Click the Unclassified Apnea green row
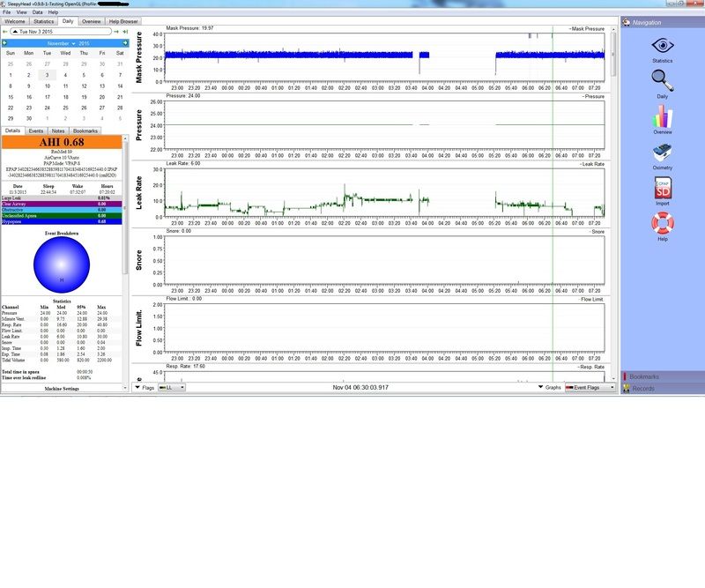Screen dimensions: 705x588 [62, 215]
